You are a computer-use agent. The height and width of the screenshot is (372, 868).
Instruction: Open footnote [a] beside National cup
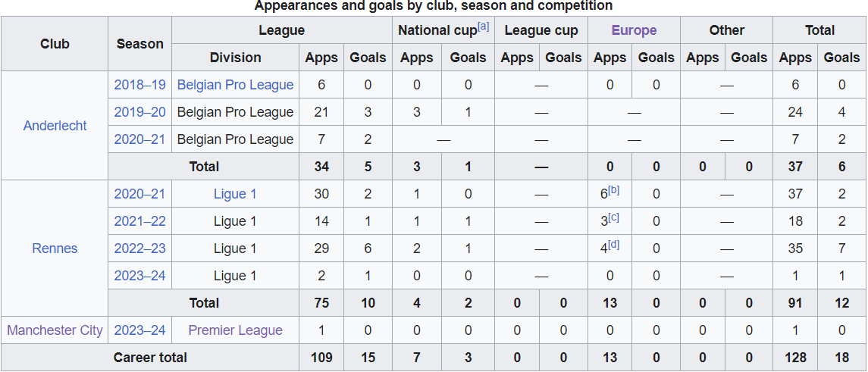click(x=483, y=26)
